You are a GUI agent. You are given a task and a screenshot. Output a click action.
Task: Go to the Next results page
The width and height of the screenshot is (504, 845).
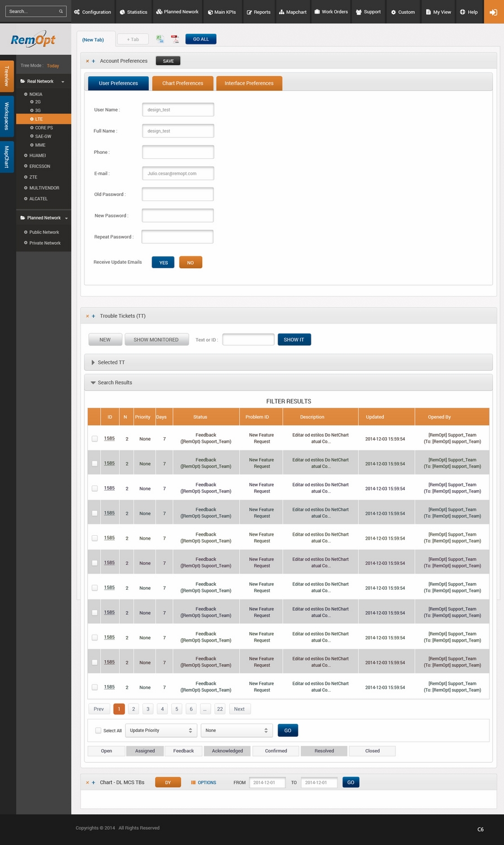point(239,709)
